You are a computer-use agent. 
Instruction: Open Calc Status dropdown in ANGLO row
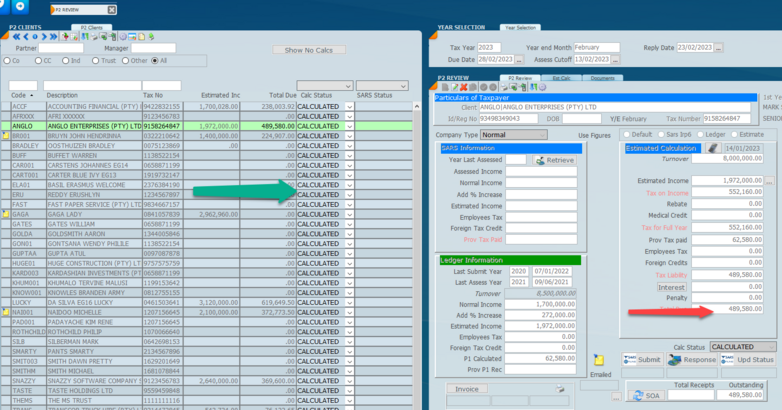(349, 127)
